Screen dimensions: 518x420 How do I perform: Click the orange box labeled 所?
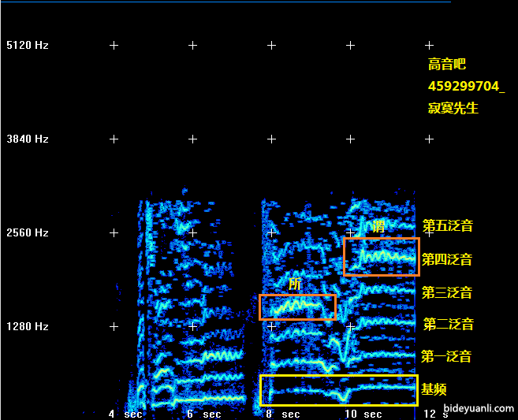pos(297,307)
